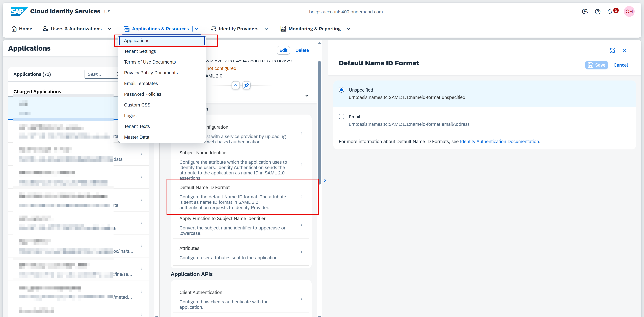Image resolution: width=644 pixels, height=317 pixels.
Task: Click the Applications & Resources icon
Action: [126, 29]
